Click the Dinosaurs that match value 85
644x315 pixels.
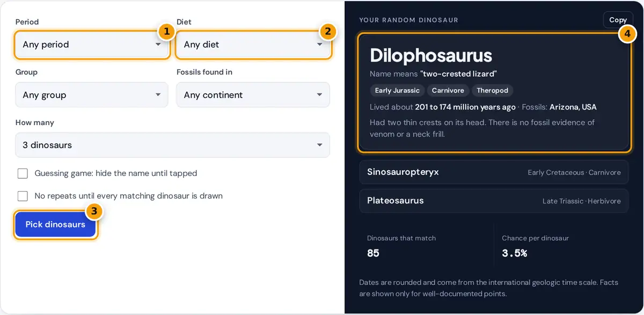pos(373,253)
